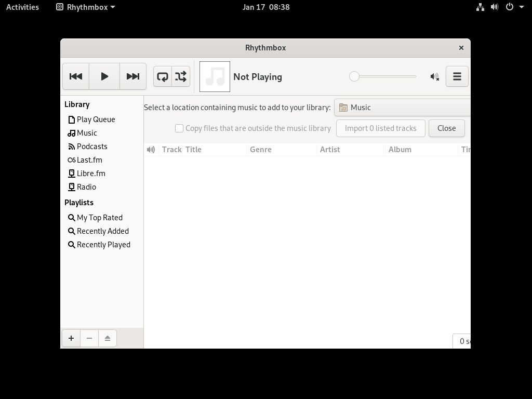
Task: Open the Rhythmbox app menu in top bar
Action: pyautogui.click(x=86, y=7)
